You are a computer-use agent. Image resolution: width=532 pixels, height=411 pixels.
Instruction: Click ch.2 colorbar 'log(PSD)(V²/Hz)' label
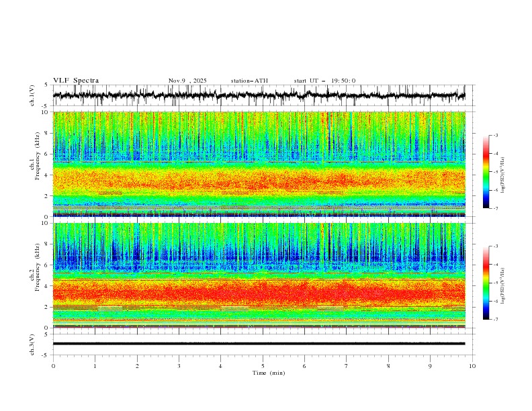click(503, 286)
